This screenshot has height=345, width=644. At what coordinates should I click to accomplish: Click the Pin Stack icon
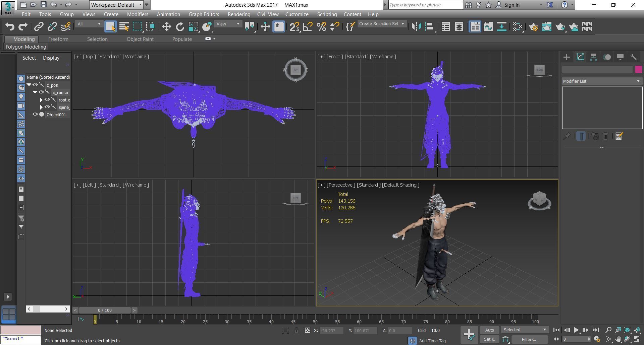click(x=567, y=136)
